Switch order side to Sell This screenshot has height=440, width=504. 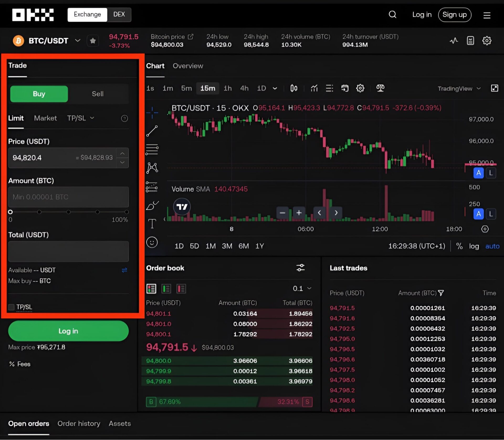98,94
